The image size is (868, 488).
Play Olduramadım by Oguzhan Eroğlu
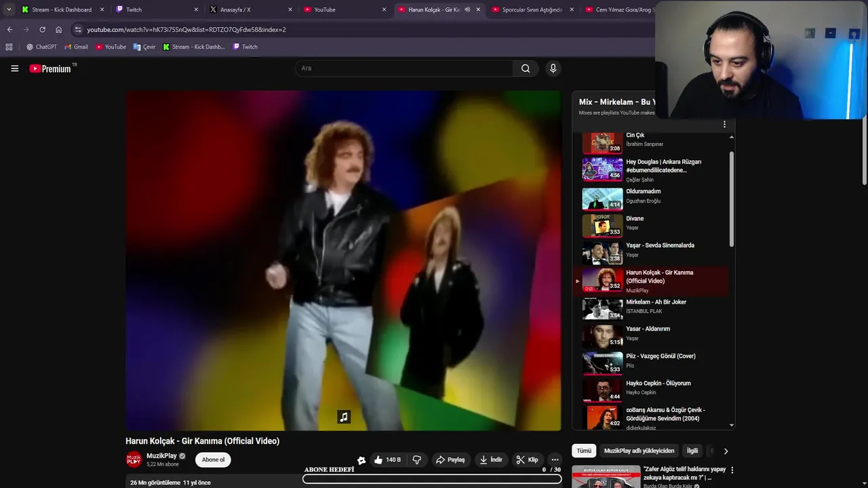click(654, 199)
